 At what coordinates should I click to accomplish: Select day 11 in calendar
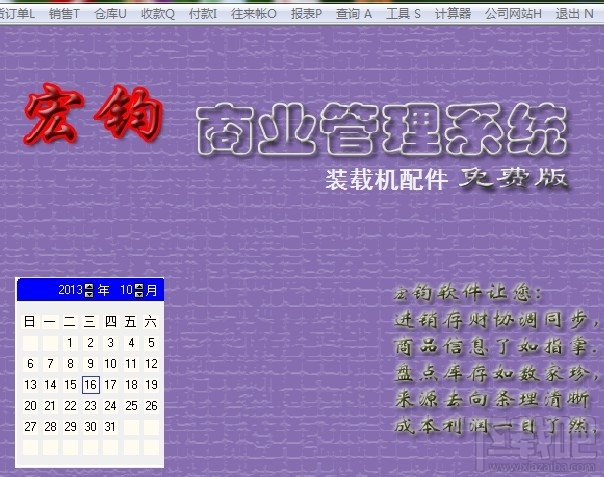[131, 364]
